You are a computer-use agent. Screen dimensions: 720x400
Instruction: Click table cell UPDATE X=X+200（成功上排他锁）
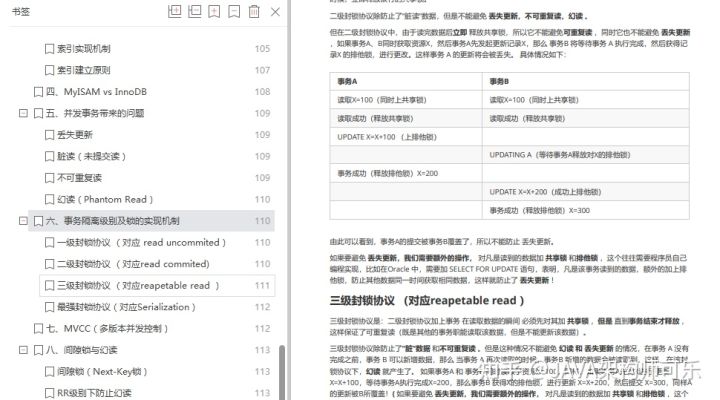[x=586, y=192]
